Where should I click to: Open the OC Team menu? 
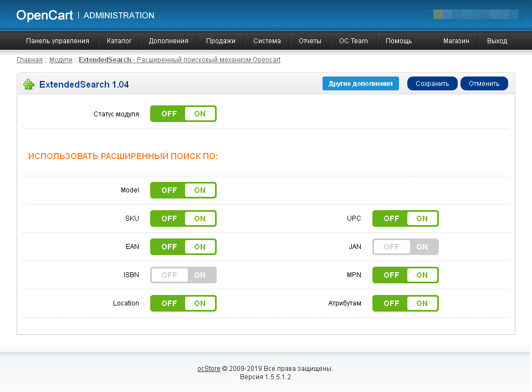pos(354,40)
